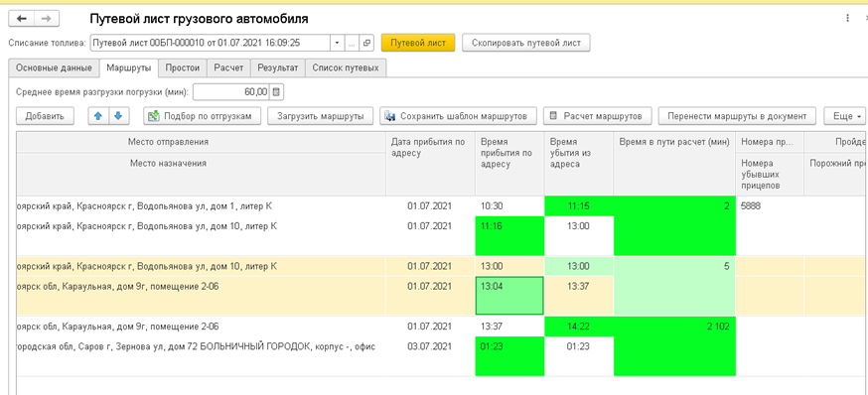Click green arrival time cell 01:23
This screenshot has width=868, height=395.
(x=509, y=355)
